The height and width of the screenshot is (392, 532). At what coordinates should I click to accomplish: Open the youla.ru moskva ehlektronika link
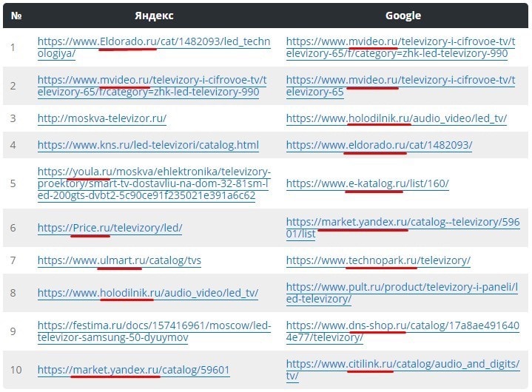pyautogui.click(x=154, y=183)
